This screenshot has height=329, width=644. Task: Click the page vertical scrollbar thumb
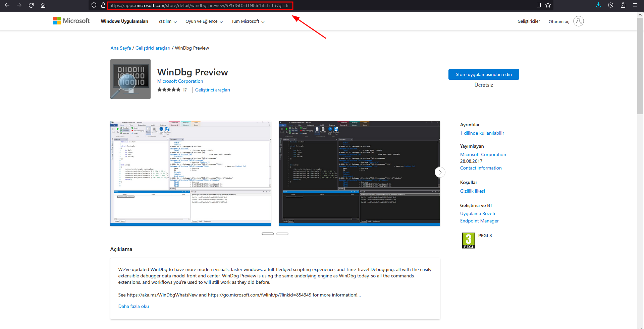click(641, 65)
